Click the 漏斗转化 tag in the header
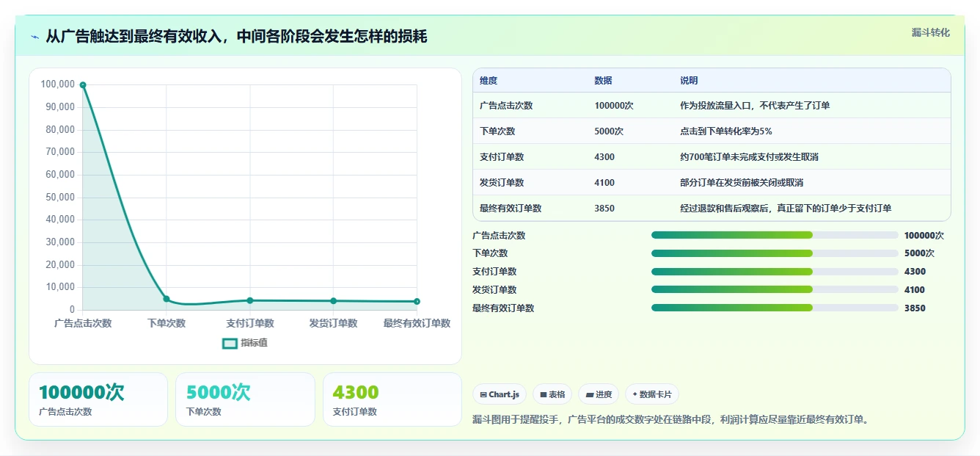 [x=930, y=33]
